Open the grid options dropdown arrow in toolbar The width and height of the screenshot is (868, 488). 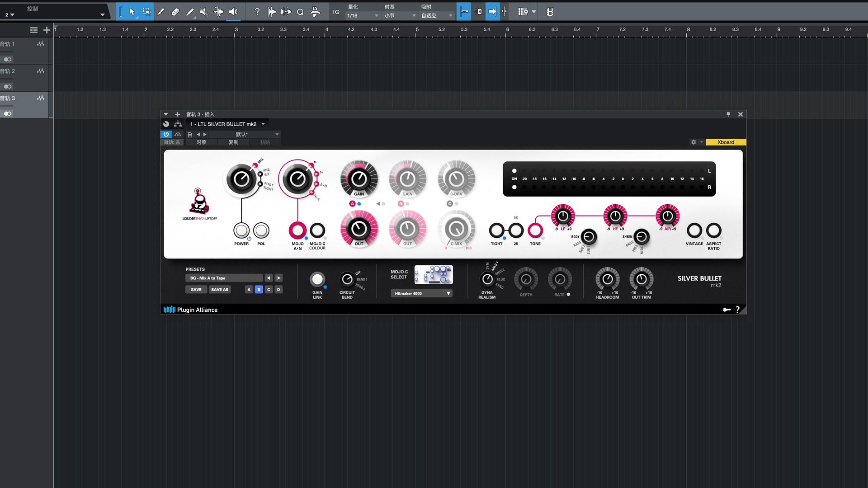[x=534, y=12]
